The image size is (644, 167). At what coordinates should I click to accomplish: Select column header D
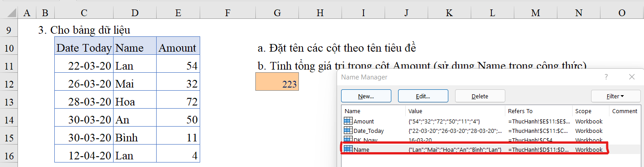[x=135, y=13]
